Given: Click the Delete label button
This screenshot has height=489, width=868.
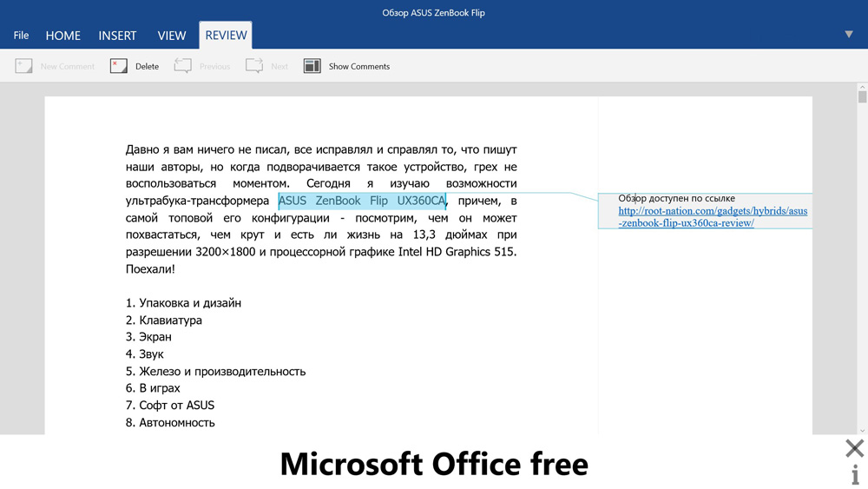Looking at the screenshot, I should pos(148,67).
